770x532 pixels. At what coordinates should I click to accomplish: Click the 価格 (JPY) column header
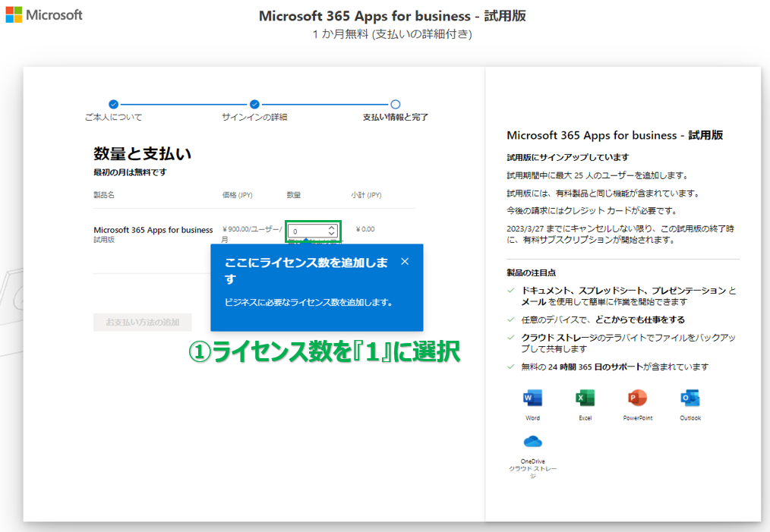coord(237,195)
